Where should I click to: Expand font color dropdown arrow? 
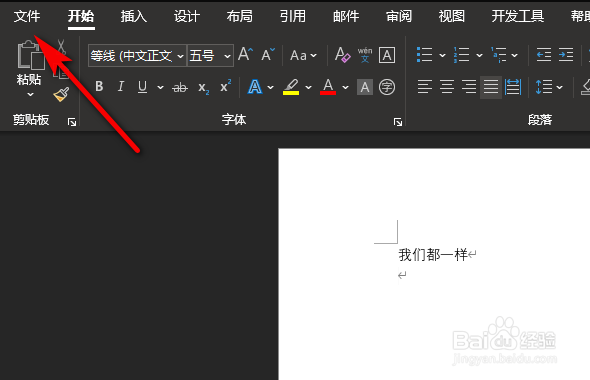[x=345, y=88]
